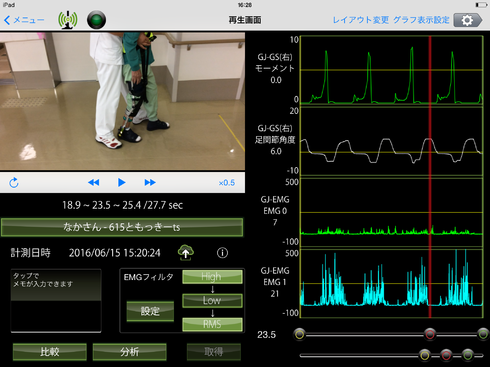490x367 pixels.
Task: Click the 比較 compare button
Action: pyautogui.click(x=50, y=352)
